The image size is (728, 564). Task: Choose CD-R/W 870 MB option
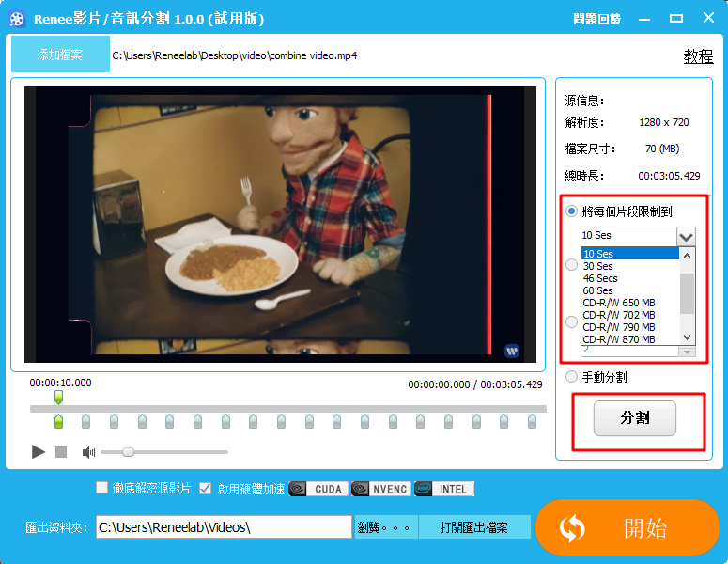pos(630,339)
